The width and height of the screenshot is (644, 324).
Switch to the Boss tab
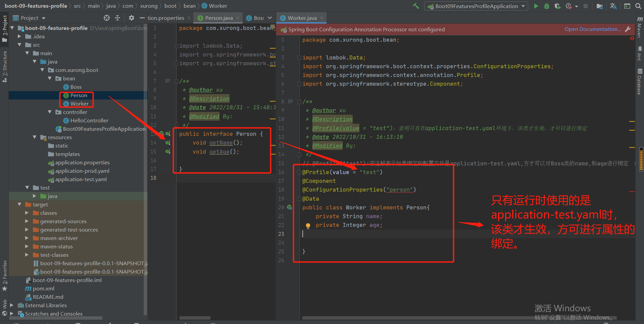[255, 18]
